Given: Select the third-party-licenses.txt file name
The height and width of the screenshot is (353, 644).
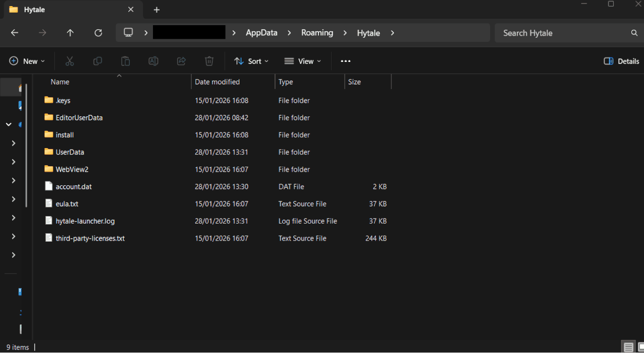Looking at the screenshot, I should point(90,238).
